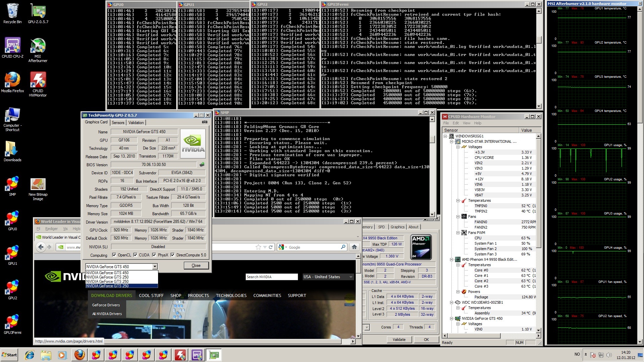Click the Search NVIDIA input field
Image resolution: width=644 pixels, height=362 pixels.
(271, 277)
